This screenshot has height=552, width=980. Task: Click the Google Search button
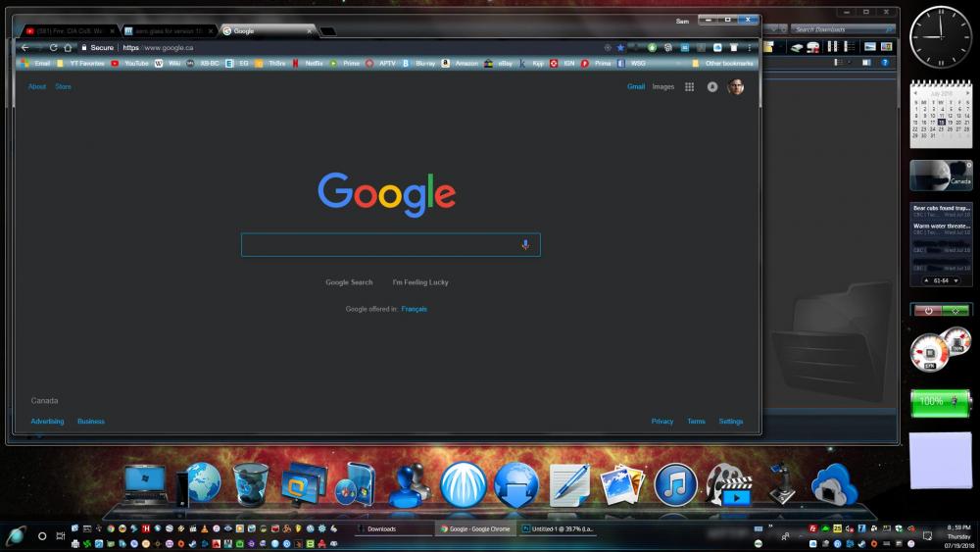[x=349, y=282]
